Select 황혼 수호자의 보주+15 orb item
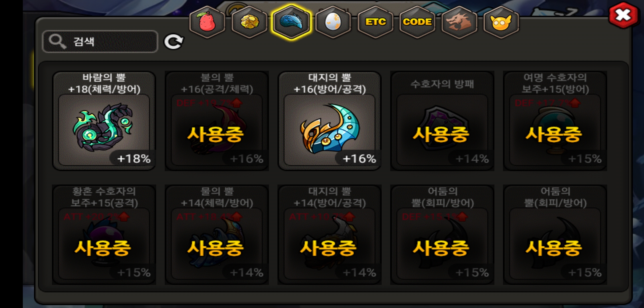This screenshot has height=308, width=644. (104, 235)
